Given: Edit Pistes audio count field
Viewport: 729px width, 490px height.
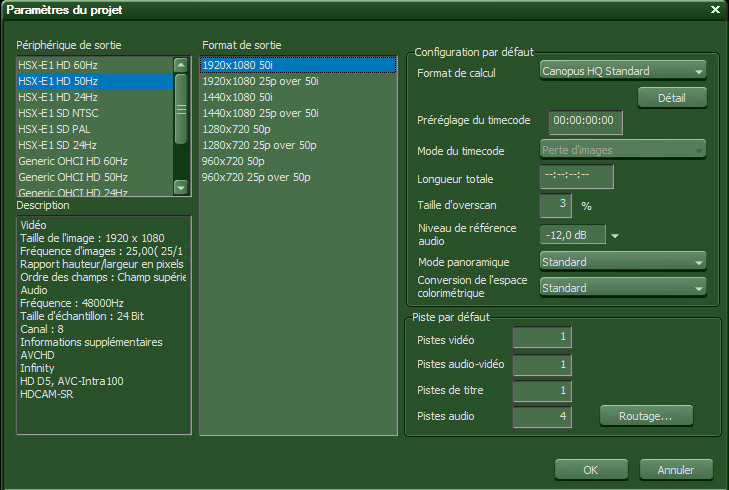Looking at the screenshot, I should click(542, 417).
